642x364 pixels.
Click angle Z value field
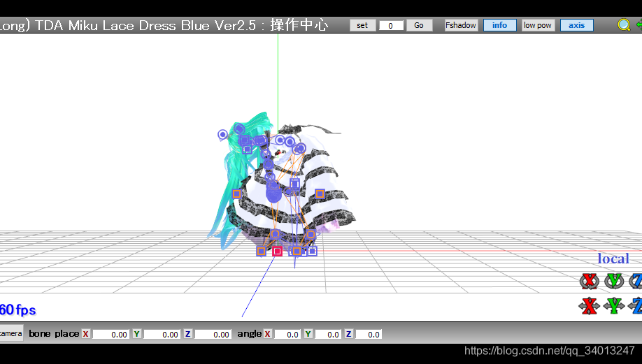(368, 335)
